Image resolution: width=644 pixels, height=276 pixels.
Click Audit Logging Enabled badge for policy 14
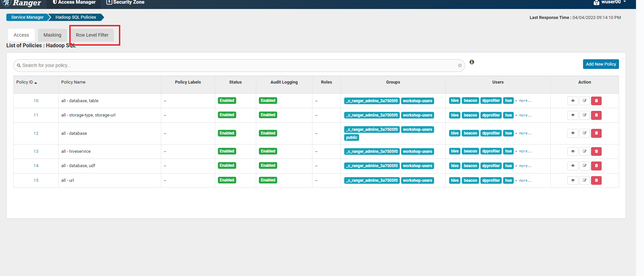coord(268,165)
